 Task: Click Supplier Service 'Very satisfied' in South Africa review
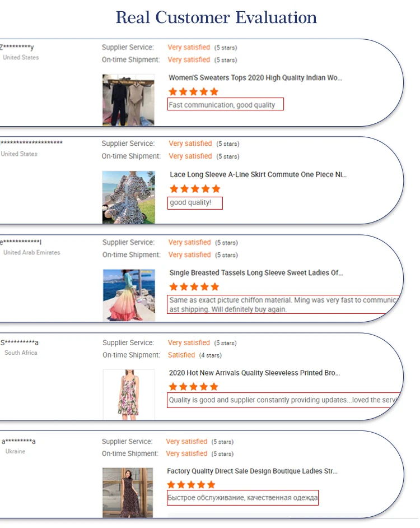pyautogui.click(x=189, y=343)
